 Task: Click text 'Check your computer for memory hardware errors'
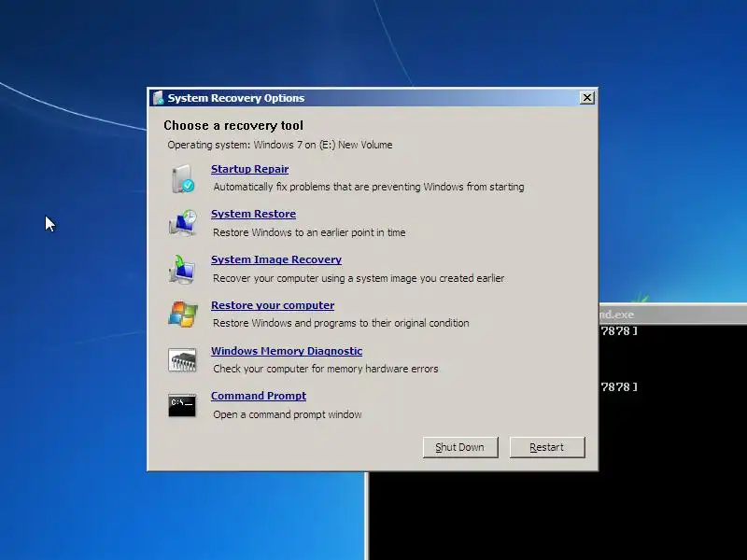click(x=325, y=369)
